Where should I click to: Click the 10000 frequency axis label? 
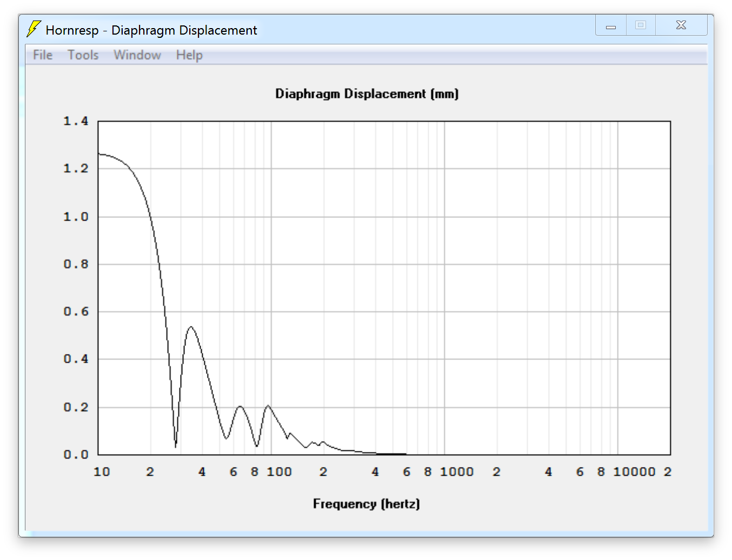(x=634, y=472)
